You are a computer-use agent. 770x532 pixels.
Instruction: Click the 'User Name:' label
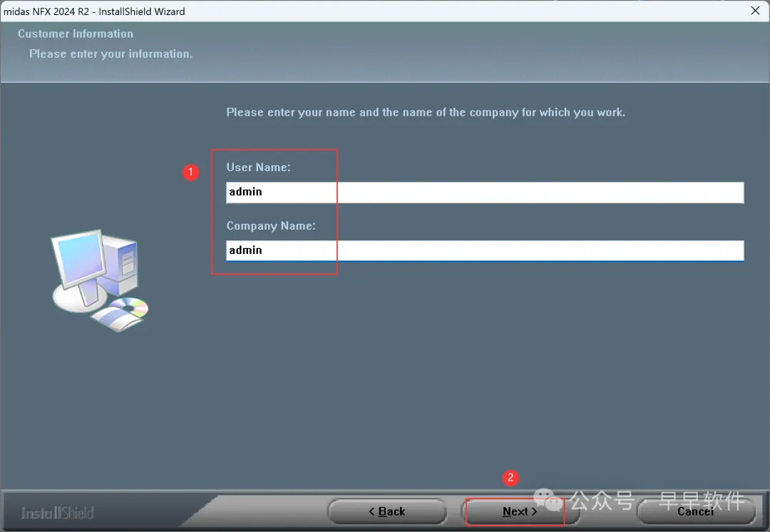258,168
